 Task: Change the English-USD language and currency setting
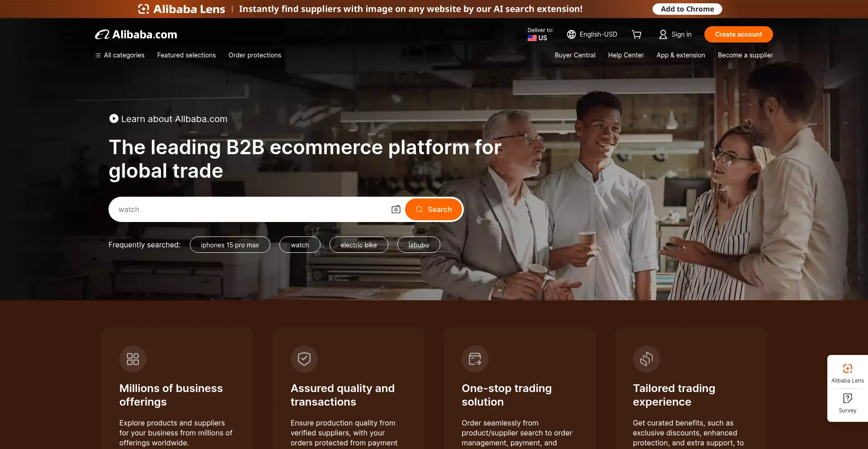pyautogui.click(x=598, y=34)
